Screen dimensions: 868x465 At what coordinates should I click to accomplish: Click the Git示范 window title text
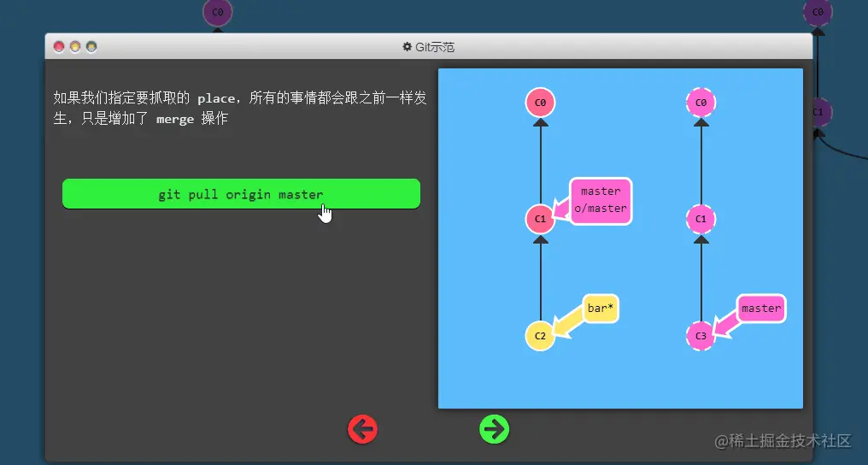pyautogui.click(x=435, y=47)
